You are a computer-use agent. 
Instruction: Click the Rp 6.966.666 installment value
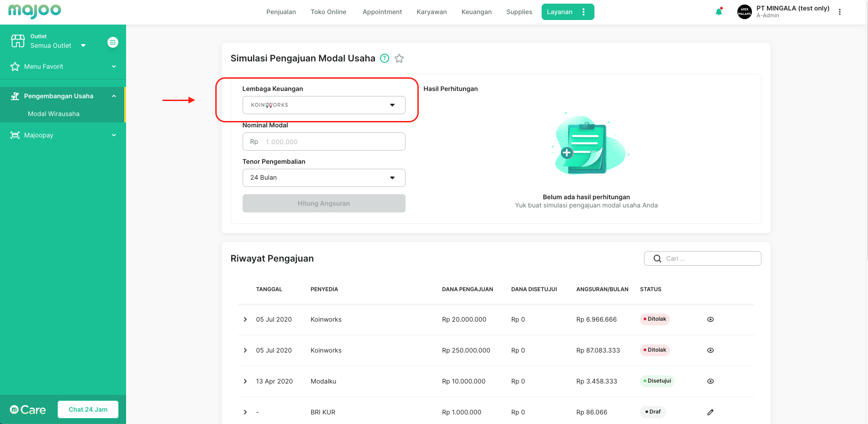pos(596,319)
